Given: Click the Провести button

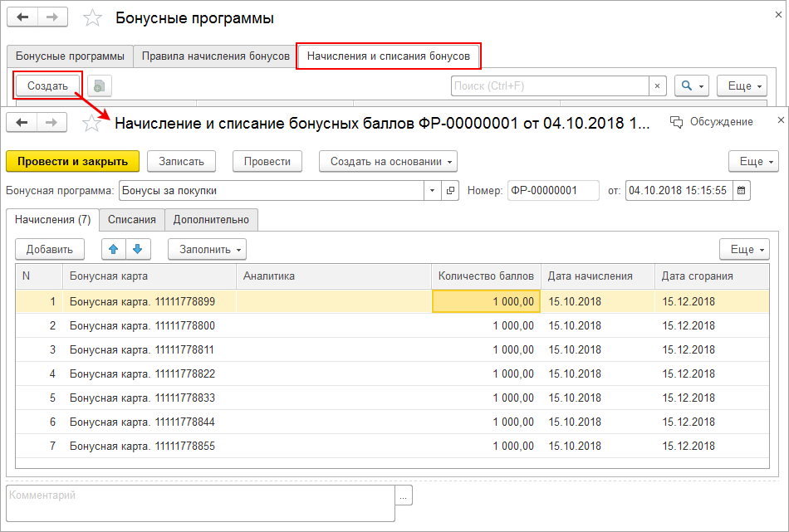Looking at the screenshot, I should pyautogui.click(x=267, y=161).
